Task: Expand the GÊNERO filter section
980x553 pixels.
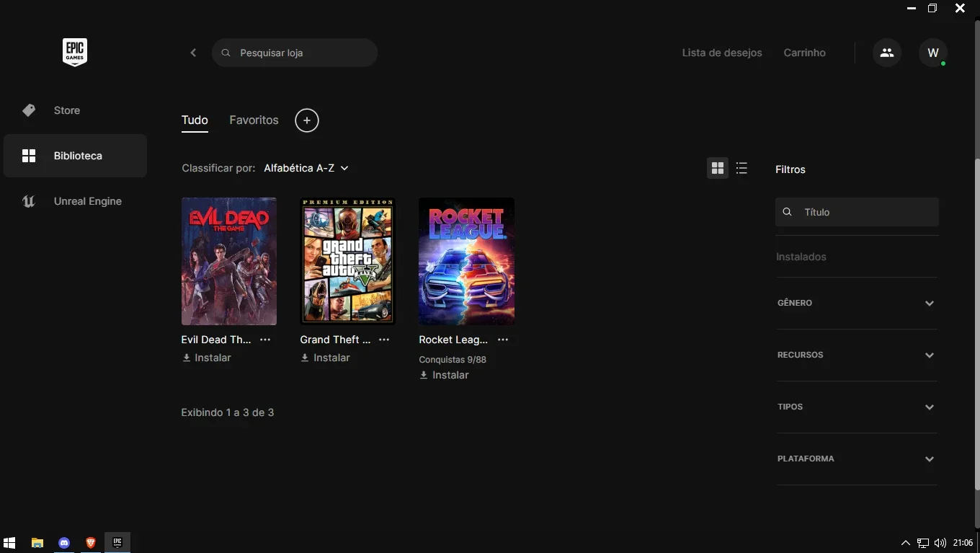Action: [x=857, y=303]
